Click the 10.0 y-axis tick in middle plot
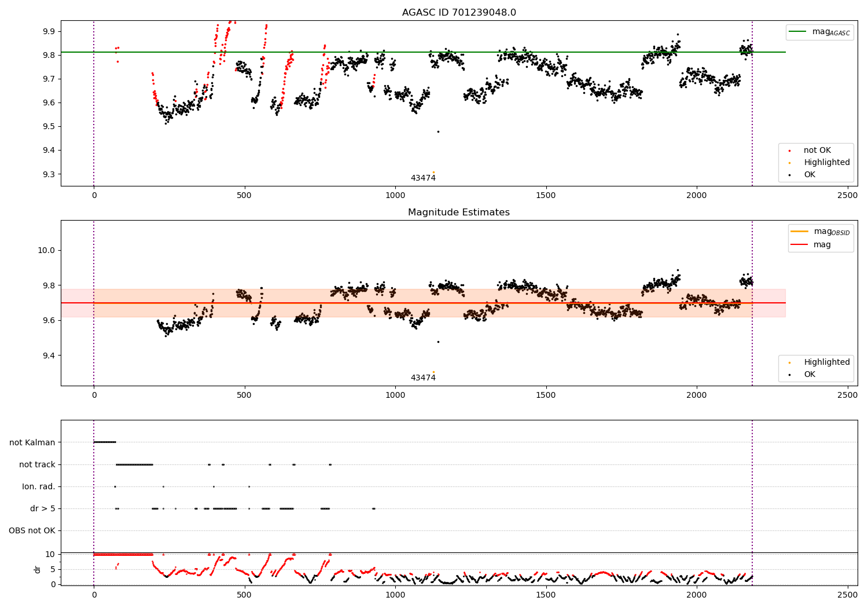The image size is (868, 608). [48, 250]
